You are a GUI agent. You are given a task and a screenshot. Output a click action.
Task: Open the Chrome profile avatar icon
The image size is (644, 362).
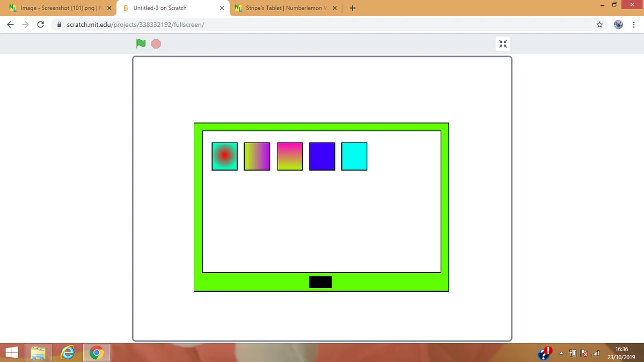618,24
